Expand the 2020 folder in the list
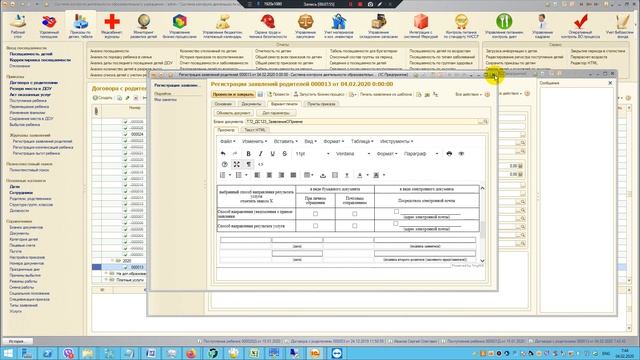 coord(113,260)
